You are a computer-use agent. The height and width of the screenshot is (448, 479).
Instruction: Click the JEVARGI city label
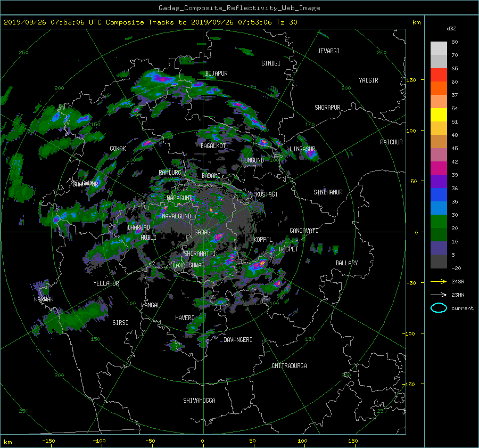(328, 51)
